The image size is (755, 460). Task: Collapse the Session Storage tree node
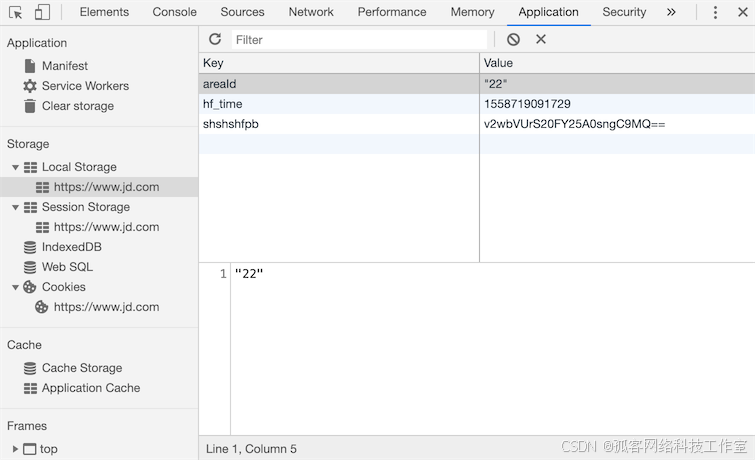(15, 207)
